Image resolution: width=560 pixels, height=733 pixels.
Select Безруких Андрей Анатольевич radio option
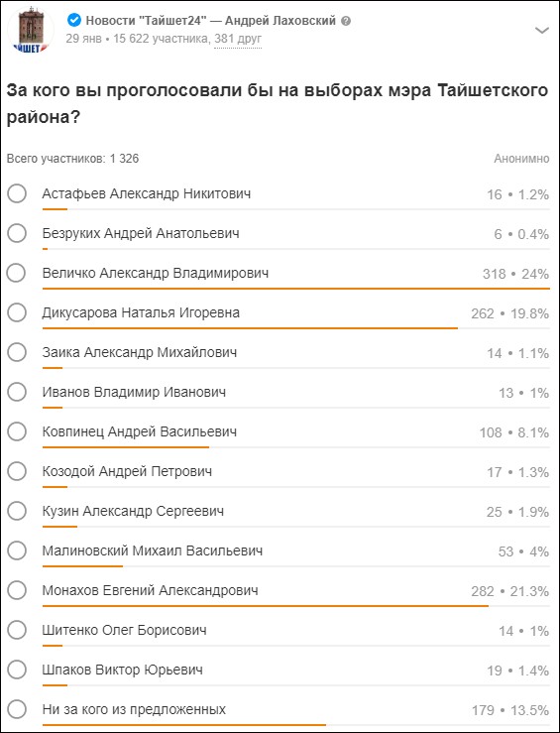click(x=17, y=233)
